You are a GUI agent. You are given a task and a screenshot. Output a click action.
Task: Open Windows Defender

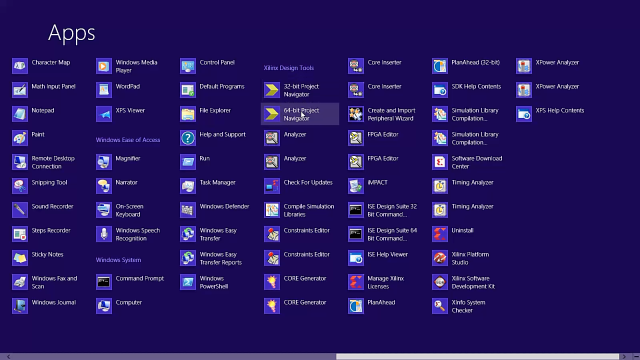tap(216, 210)
